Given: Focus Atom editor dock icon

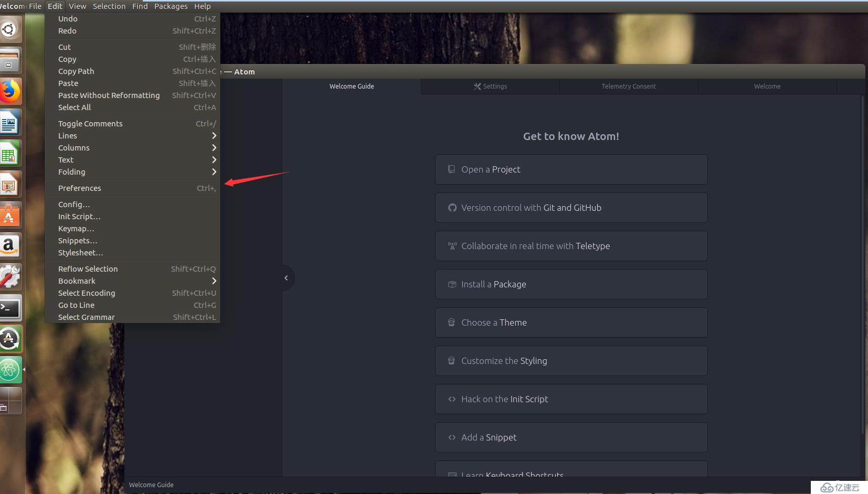Looking at the screenshot, I should point(9,370).
